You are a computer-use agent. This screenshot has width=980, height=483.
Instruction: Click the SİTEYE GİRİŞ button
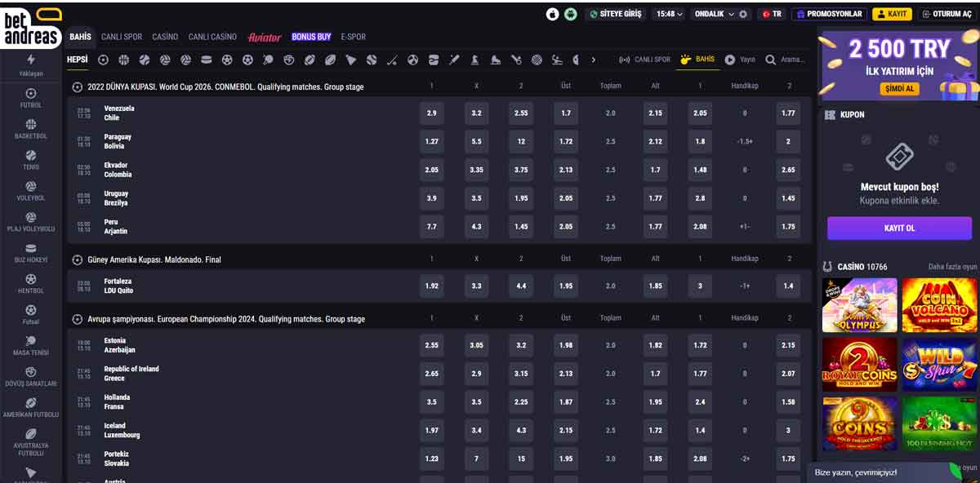coord(615,14)
